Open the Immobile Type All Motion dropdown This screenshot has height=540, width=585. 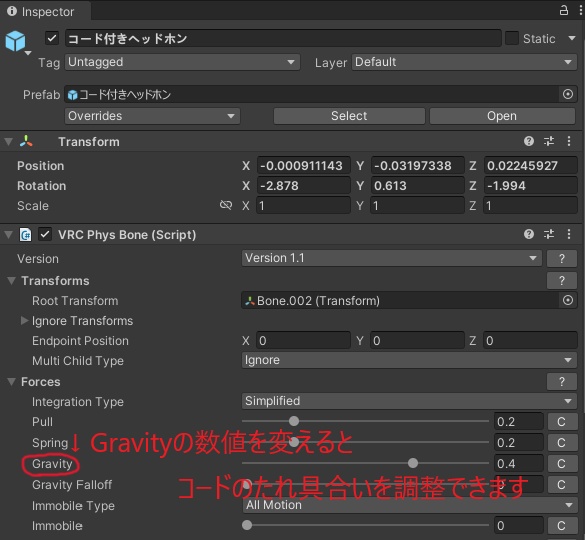point(409,505)
